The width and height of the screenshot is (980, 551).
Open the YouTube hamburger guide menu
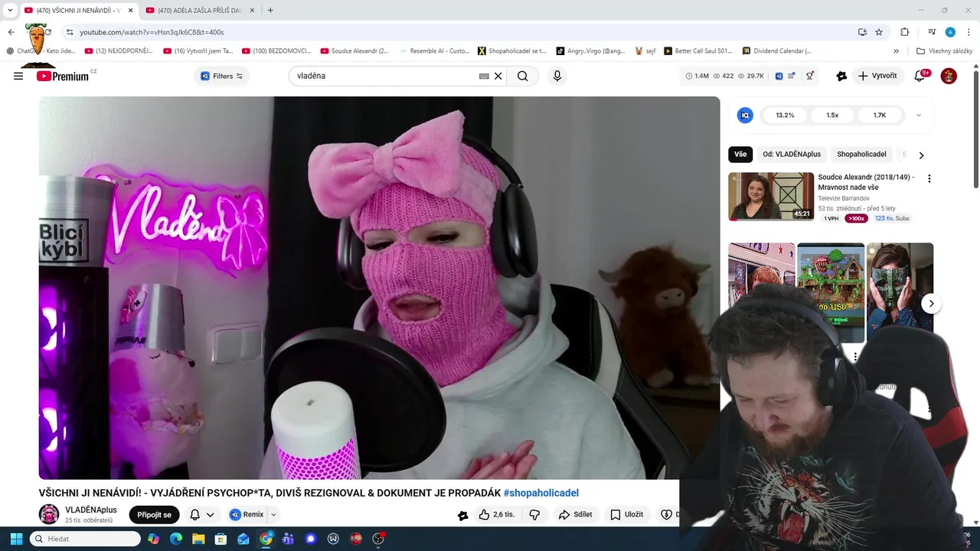[x=18, y=76]
